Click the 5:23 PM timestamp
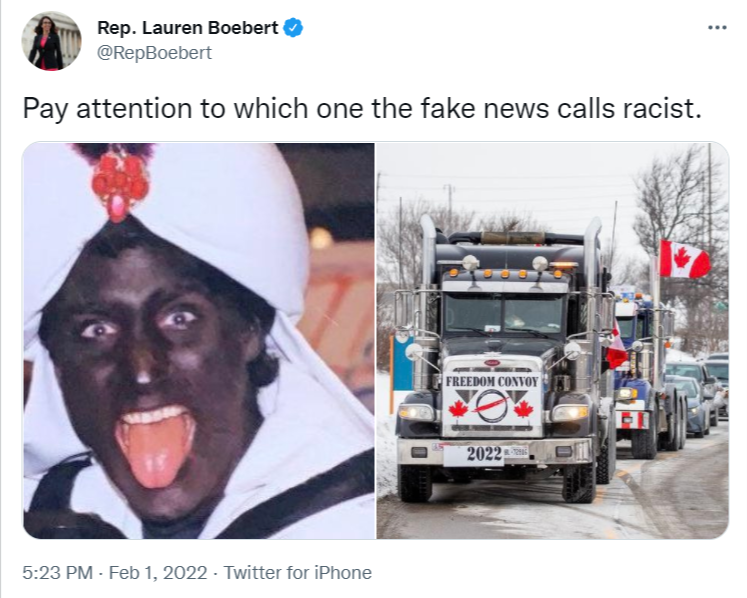 [58, 572]
